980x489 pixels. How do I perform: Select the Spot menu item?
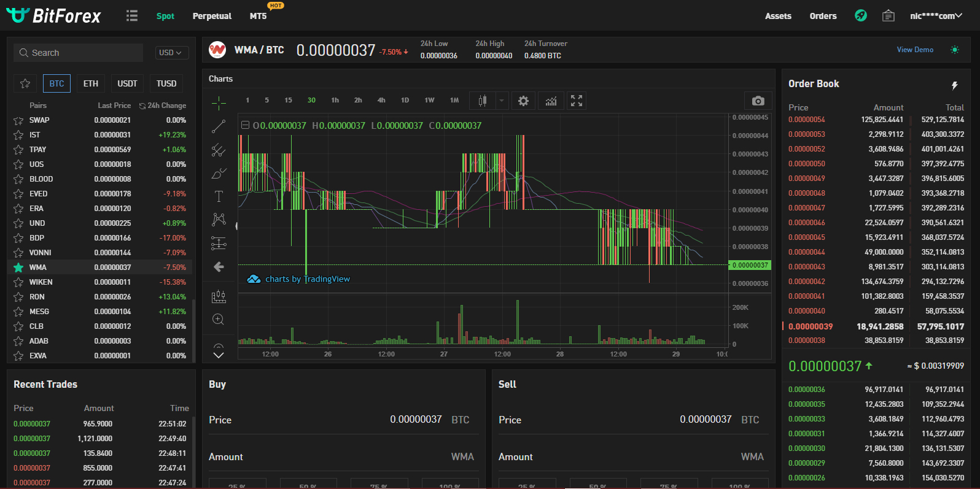point(165,16)
